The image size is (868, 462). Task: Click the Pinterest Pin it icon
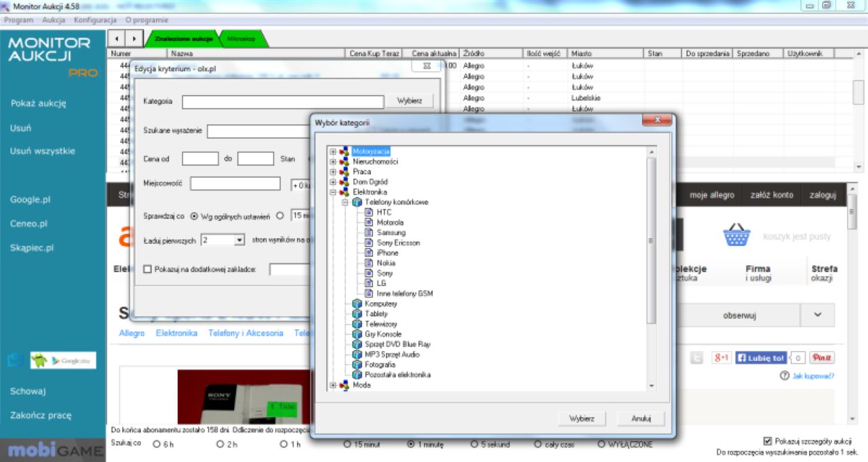pyautogui.click(x=821, y=358)
